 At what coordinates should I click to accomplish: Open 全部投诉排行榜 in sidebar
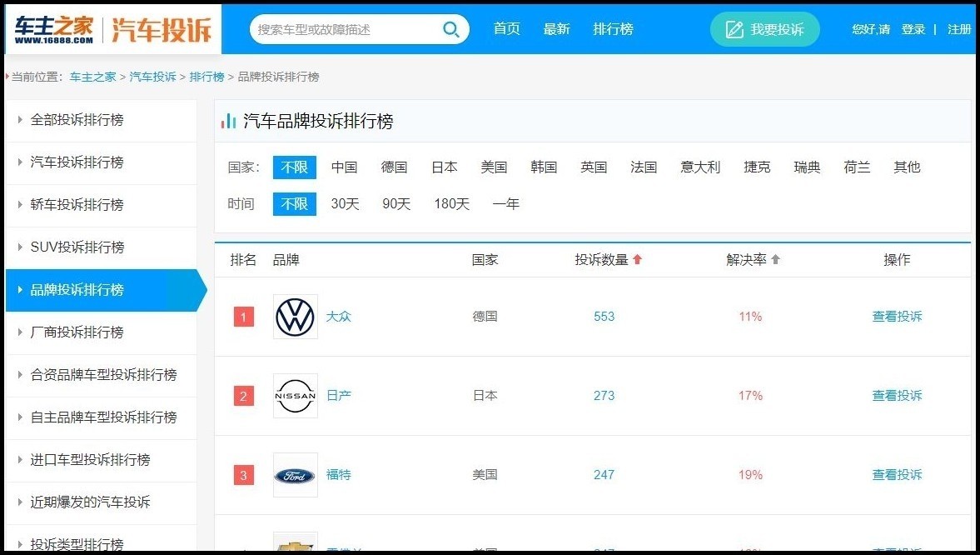[102, 120]
